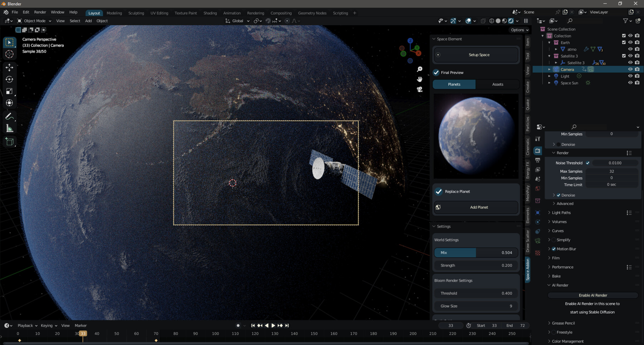This screenshot has height=345, width=644.
Task: Switch to the Shading workspace tab
Action: click(210, 13)
